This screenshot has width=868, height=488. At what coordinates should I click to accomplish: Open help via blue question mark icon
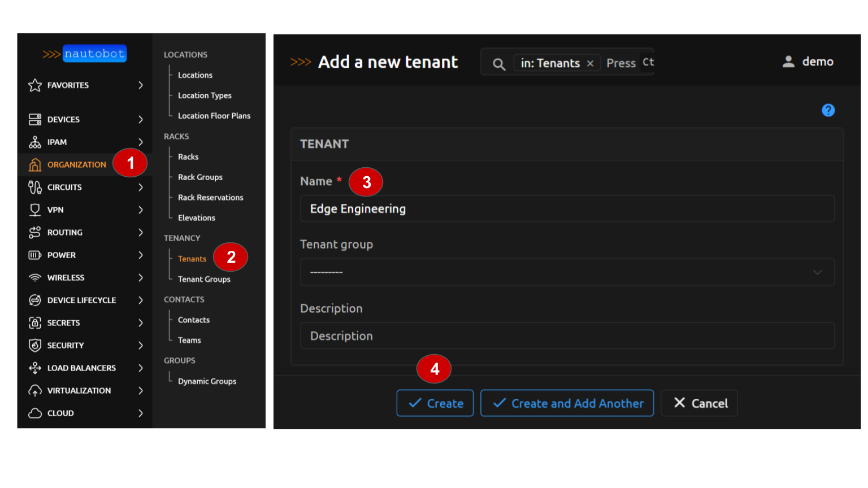[x=828, y=110]
